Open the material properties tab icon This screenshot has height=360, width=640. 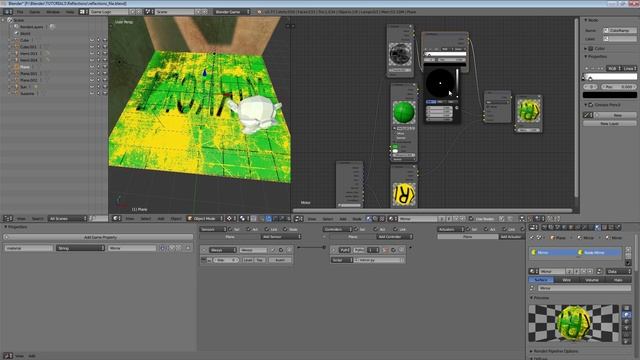point(597,227)
